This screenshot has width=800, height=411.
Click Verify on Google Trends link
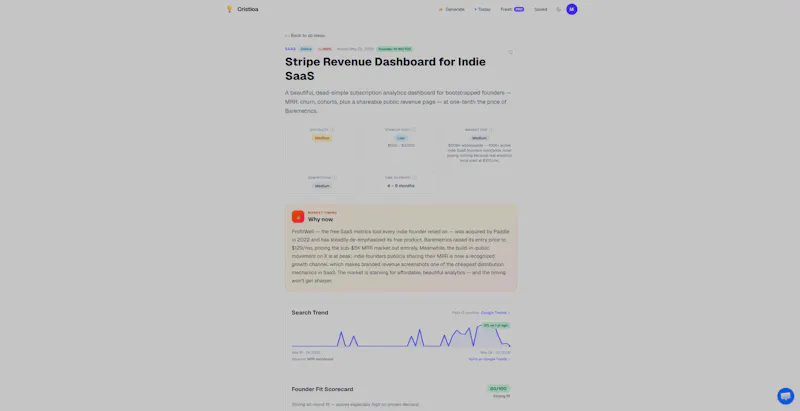[x=489, y=359]
